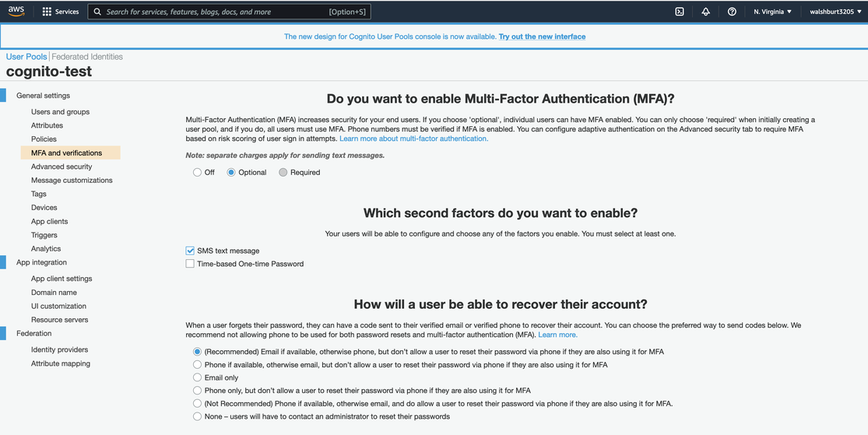The height and width of the screenshot is (435, 868).
Task: Click the AWS logo icon
Action: tap(16, 11)
